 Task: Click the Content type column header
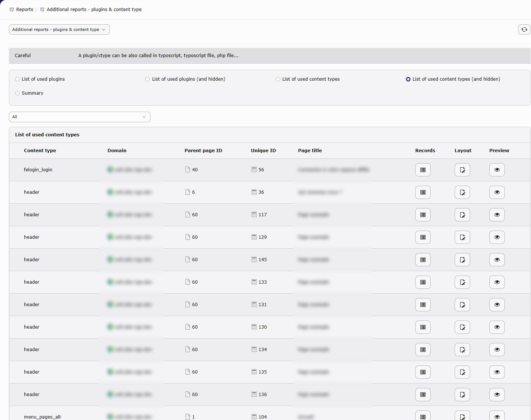[x=40, y=151]
